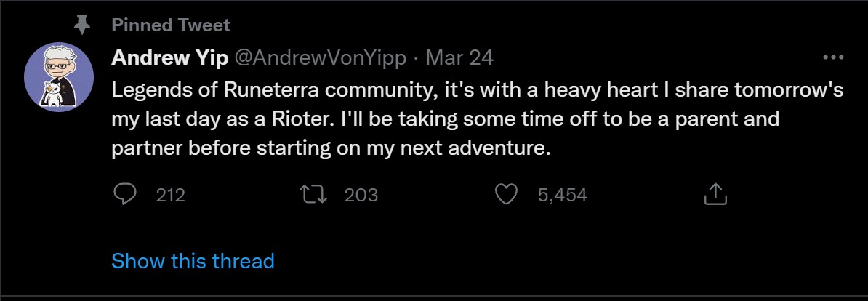
Task: Expand the thread via Show this thread
Action: (x=193, y=261)
